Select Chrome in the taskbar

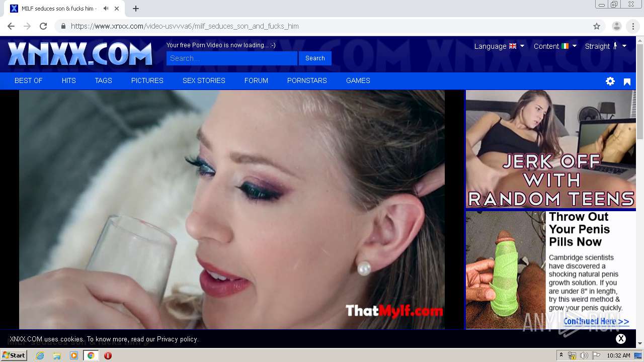click(x=91, y=355)
